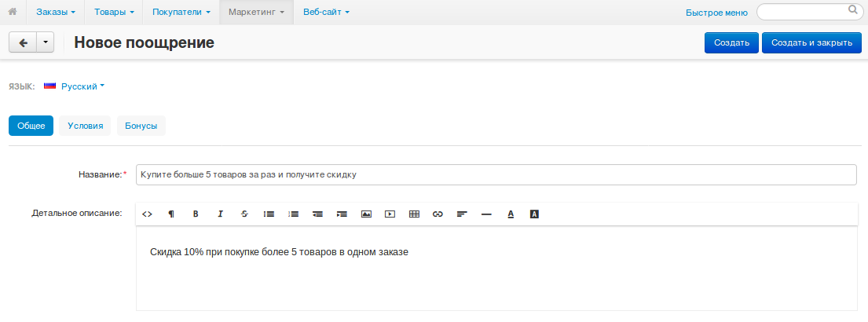Open paragraph formatting in editor toolbar
The width and height of the screenshot is (868, 322).
point(171,214)
